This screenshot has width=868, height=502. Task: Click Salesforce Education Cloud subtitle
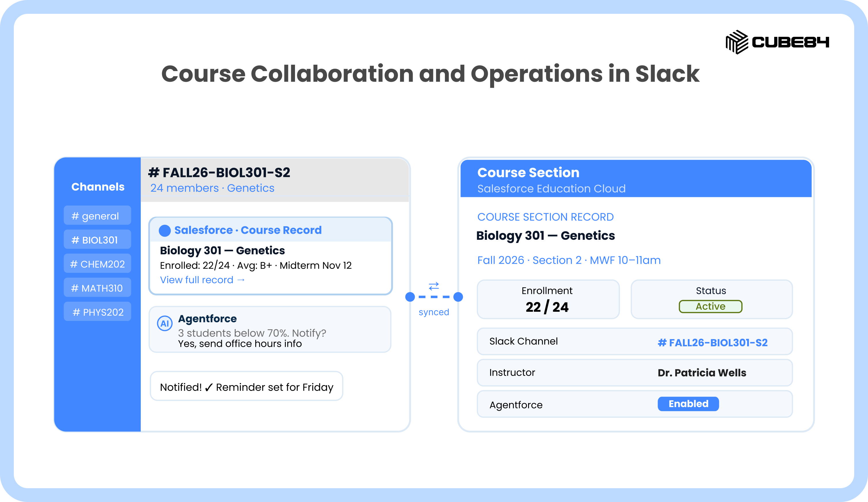(x=551, y=189)
